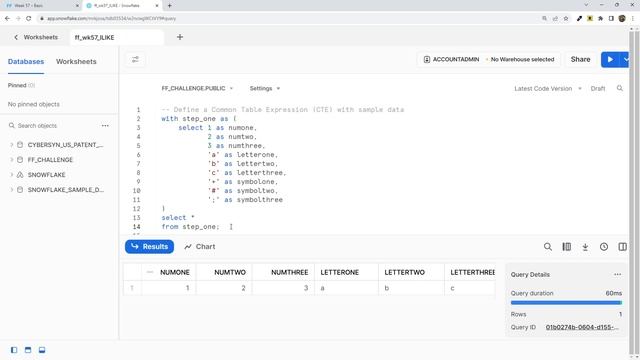Click the LETTERONE column header
This screenshot has height=360, width=640.
click(x=340, y=272)
